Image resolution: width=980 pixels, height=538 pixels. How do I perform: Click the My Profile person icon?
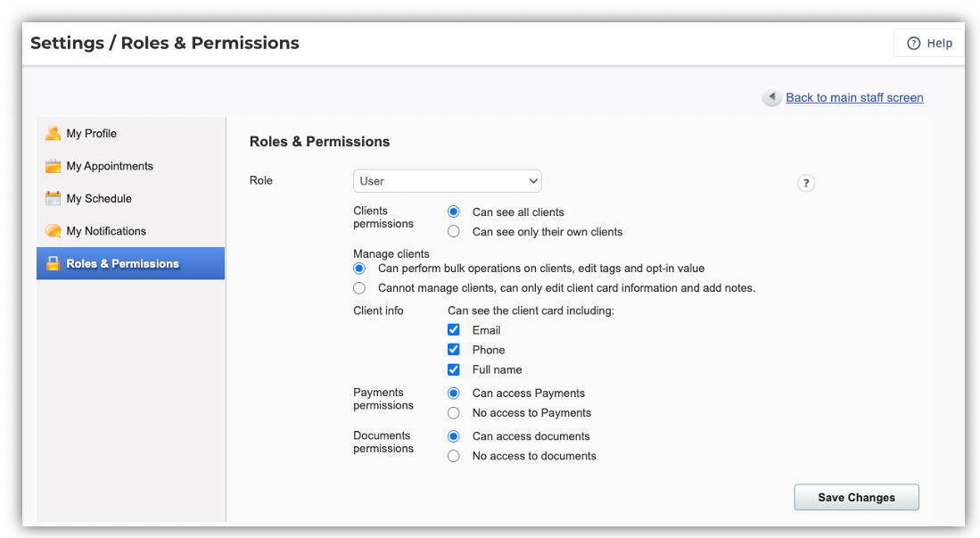(54, 133)
